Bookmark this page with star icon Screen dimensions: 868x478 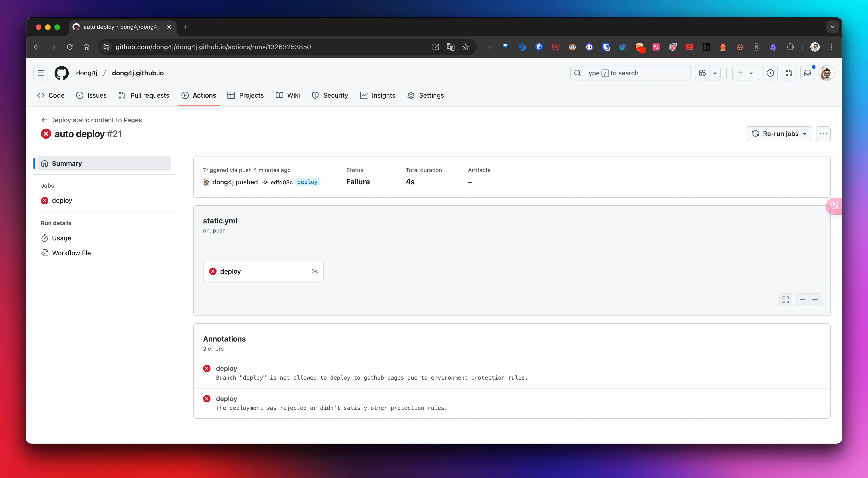[465, 47]
